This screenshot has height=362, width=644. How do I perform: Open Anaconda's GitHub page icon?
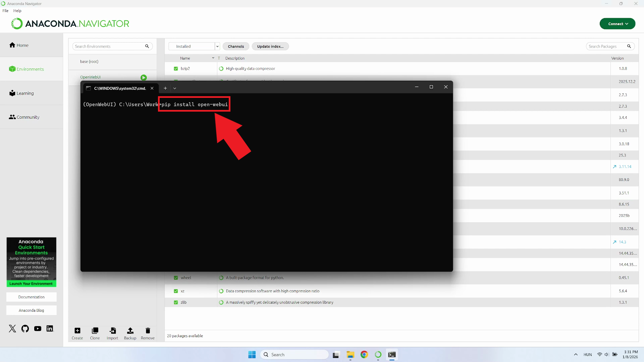click(x=25, y=328)
